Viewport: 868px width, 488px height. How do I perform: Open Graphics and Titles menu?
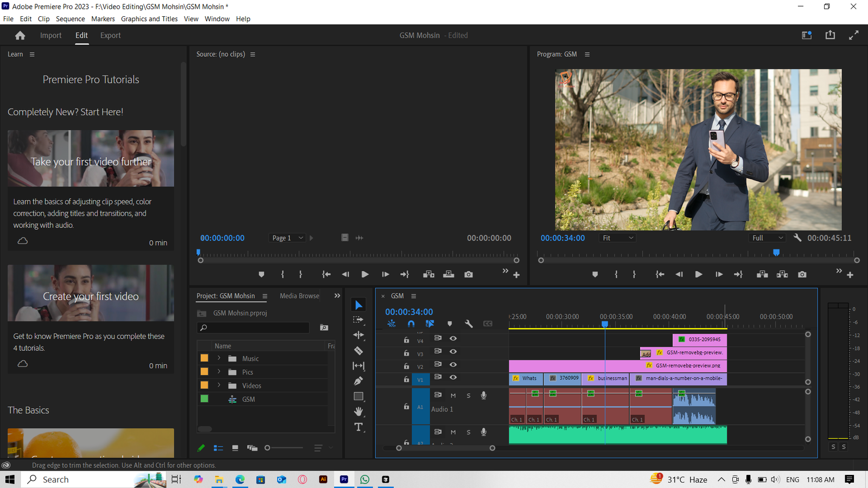click(149, 19)
